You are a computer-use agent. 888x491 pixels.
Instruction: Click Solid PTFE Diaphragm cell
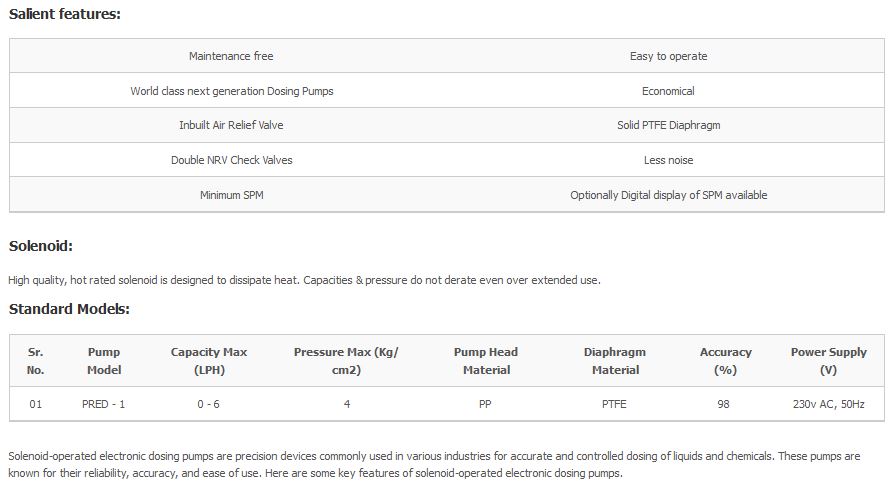click(668, 126)
